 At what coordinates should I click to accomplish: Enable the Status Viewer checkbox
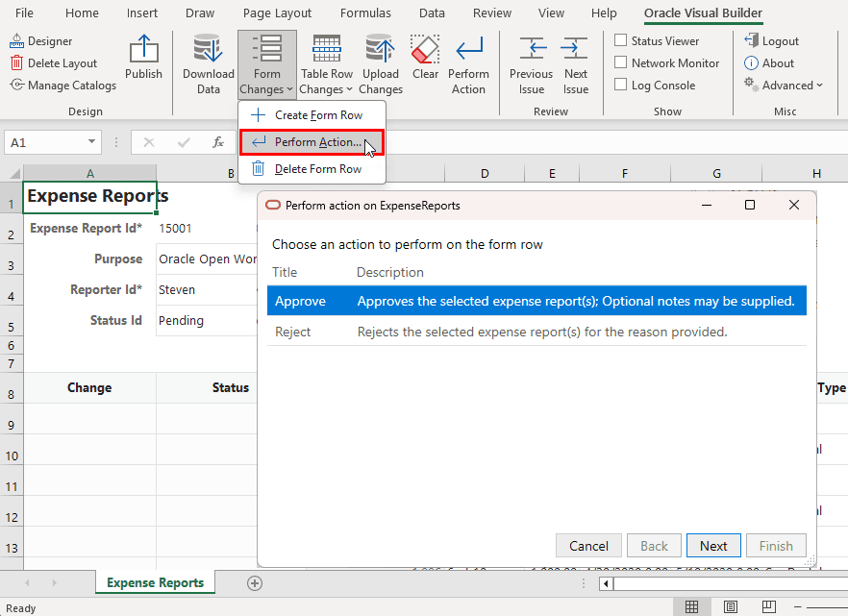pyautogui.click(x=620, y=40)
